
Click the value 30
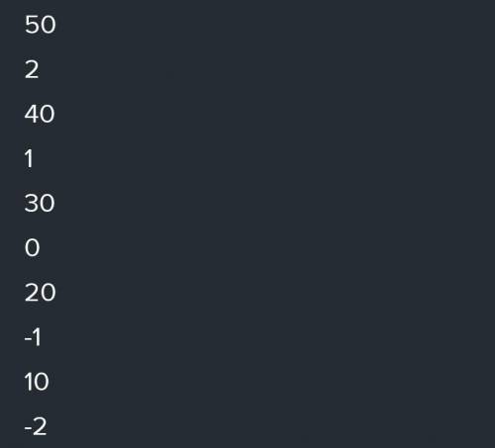point(40,203)
